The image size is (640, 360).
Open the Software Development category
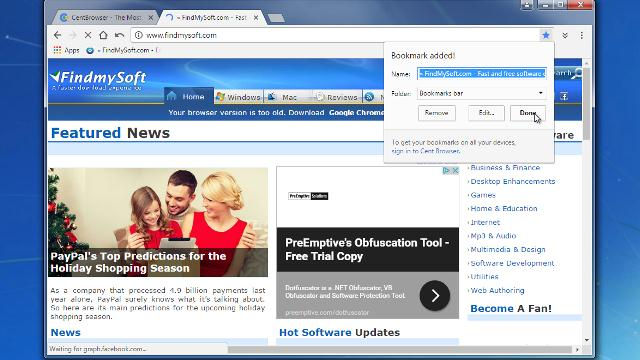512,263
